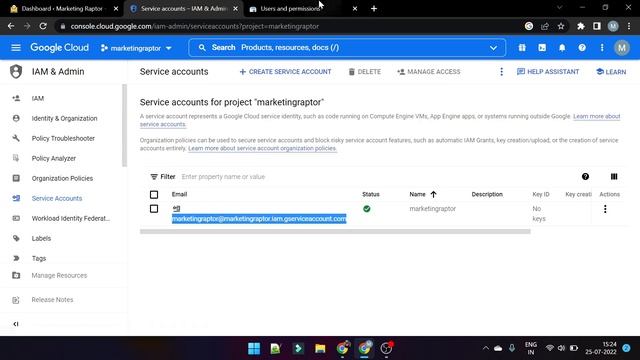Open marketingraptor service account email link
Image resolution: width=640 pixels, height=360 pixels.
coord(259,219)
